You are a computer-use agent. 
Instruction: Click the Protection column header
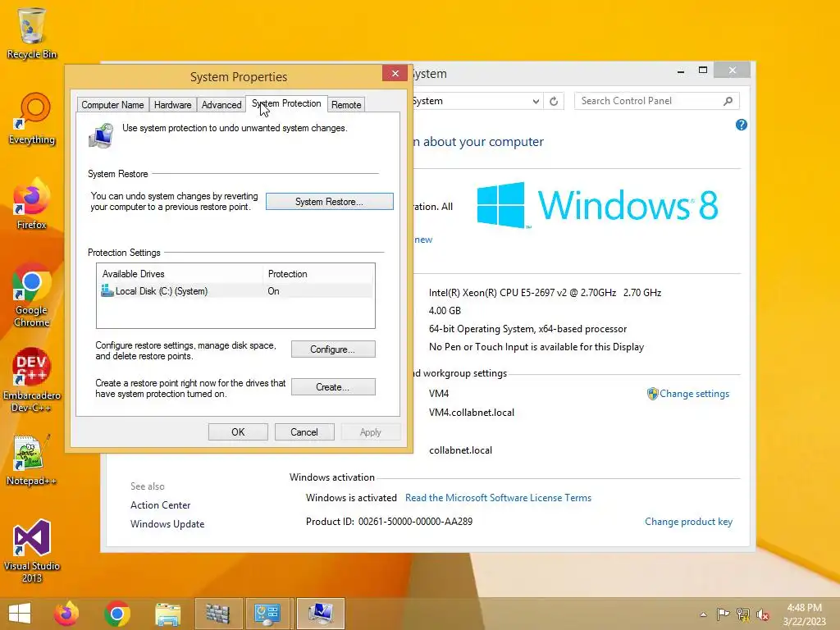pyautogui.click(x=319, y=274)
